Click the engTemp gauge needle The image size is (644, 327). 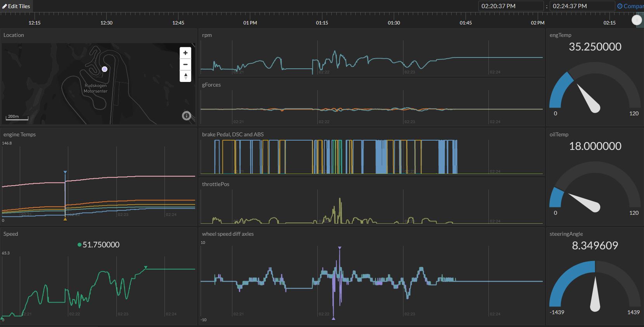(x=589, y=98)
